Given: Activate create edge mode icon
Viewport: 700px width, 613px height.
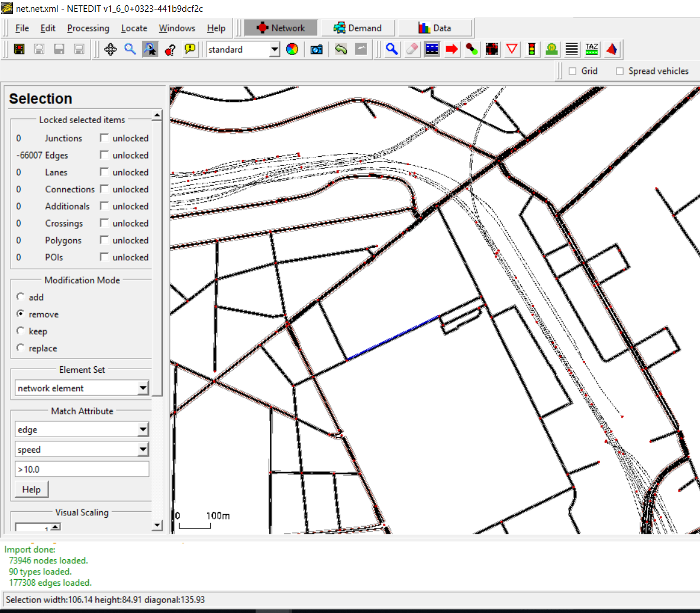Looking at the screenshot, I should 472,49.
